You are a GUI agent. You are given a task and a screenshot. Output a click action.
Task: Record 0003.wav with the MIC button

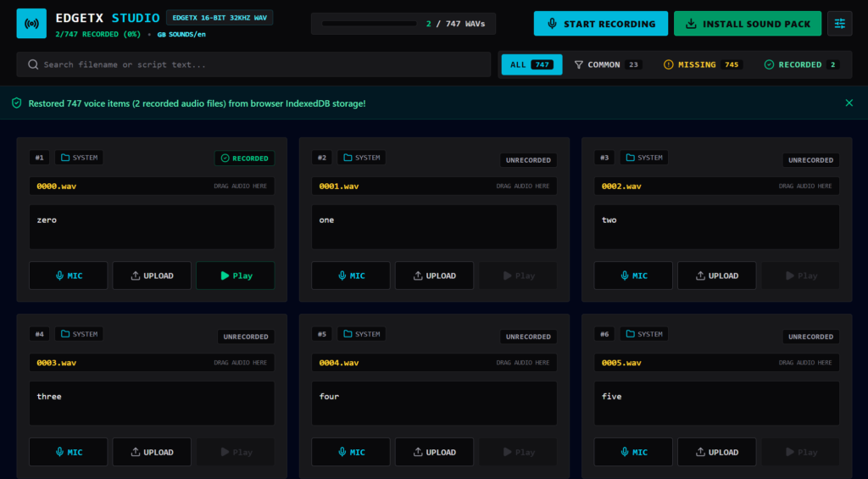click(x=69, y=452)
